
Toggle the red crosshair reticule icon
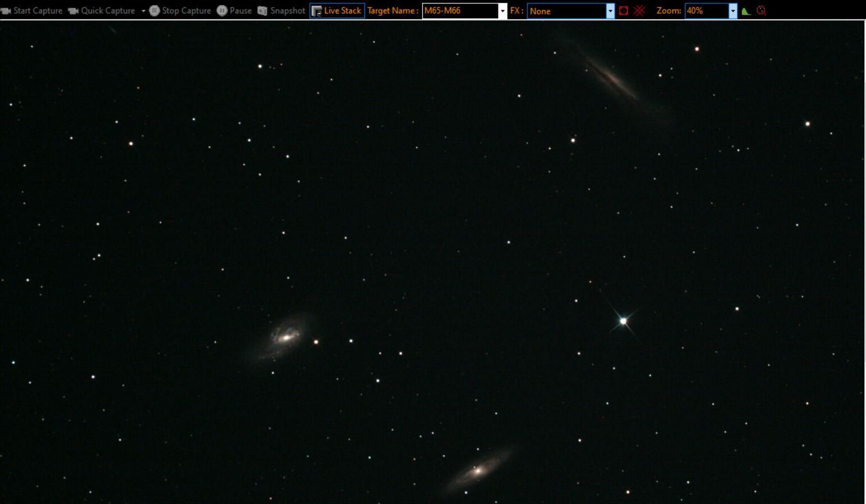pyautogui.click(x=639, y=11)
